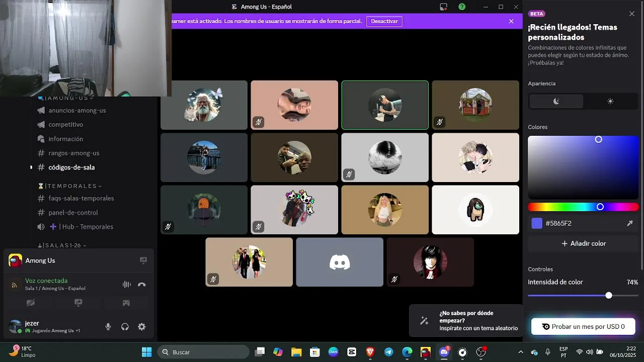Open the rangos-among-us channel
Viewport: 644px width, 362px height.
coord(74,153)
